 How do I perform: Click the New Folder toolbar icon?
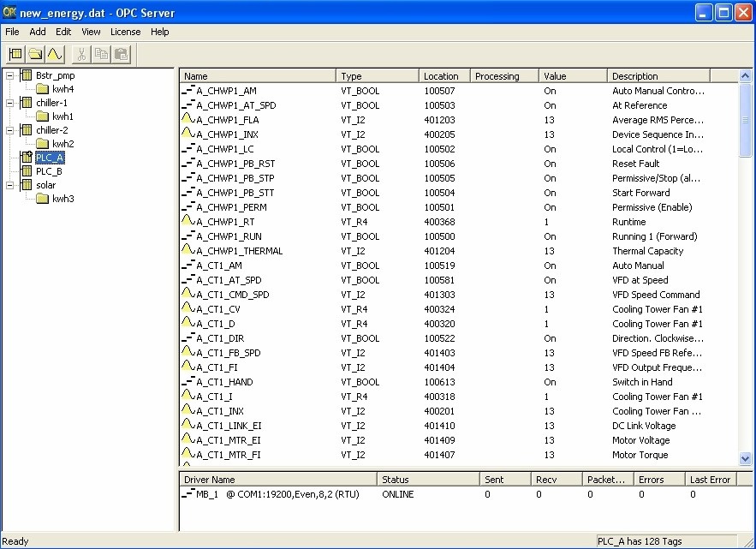pyautogui.click(x=35, y=54)
